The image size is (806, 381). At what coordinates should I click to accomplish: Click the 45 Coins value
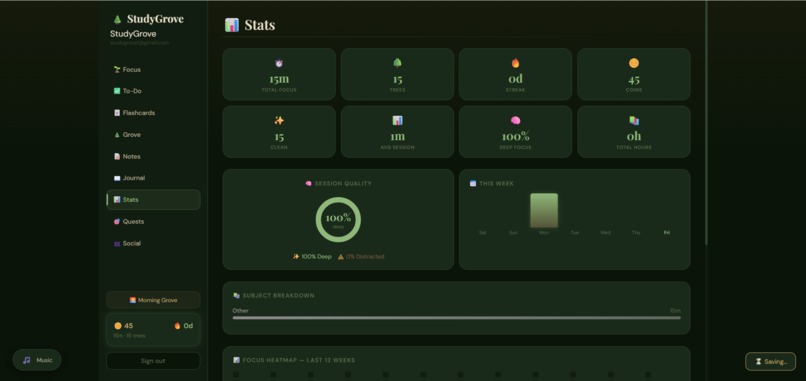click(x=634, y=80)
